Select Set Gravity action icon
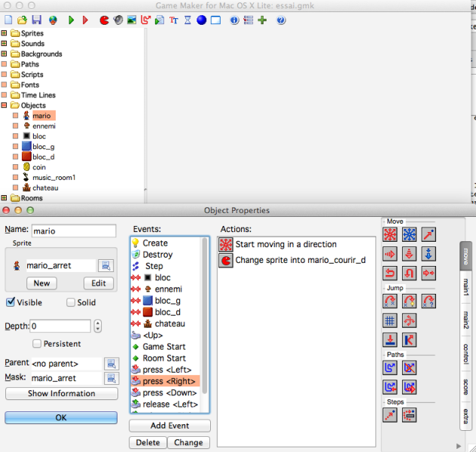This screenshot has width=476, height=452. click(429, 254)
